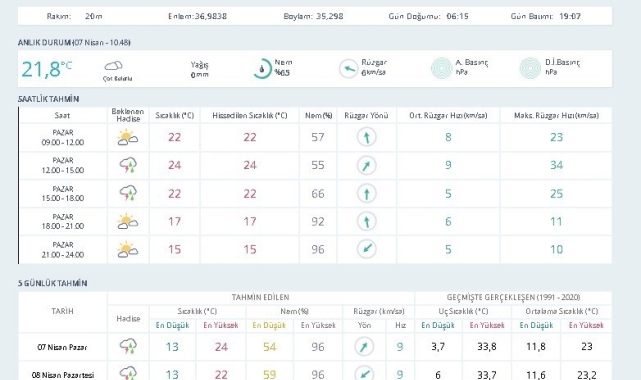Click the D.İ.Basınç pressure icon
Viewport: 641px width, 380px height.
530,68
